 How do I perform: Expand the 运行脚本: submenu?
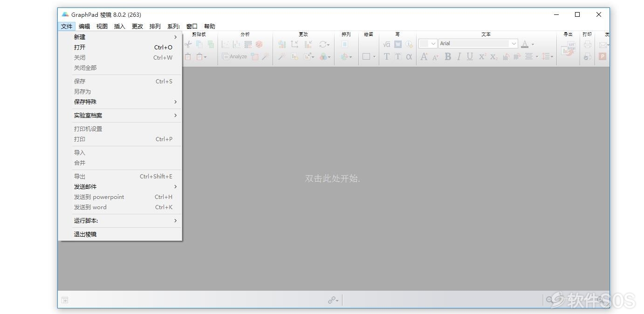tap(120, 220)
